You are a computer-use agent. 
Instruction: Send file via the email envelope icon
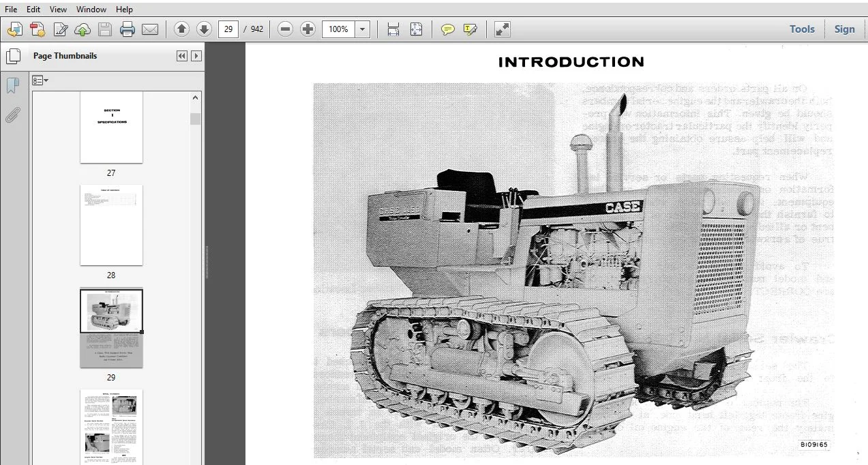150,29
